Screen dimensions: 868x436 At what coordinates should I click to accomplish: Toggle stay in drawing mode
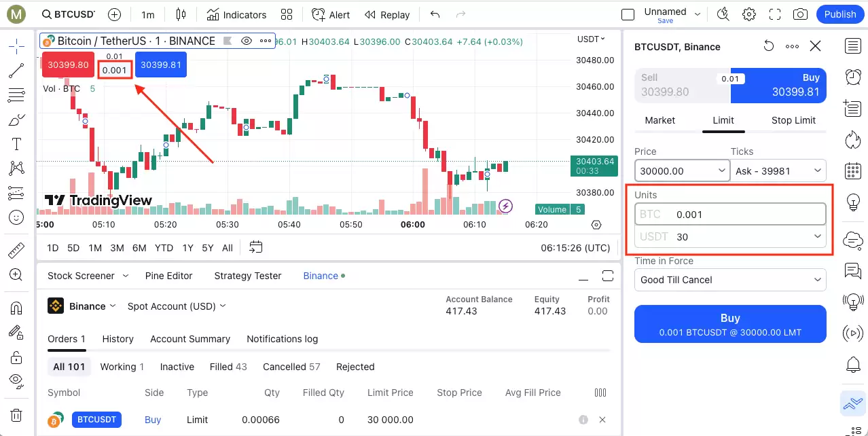click(x=16, y=332)
